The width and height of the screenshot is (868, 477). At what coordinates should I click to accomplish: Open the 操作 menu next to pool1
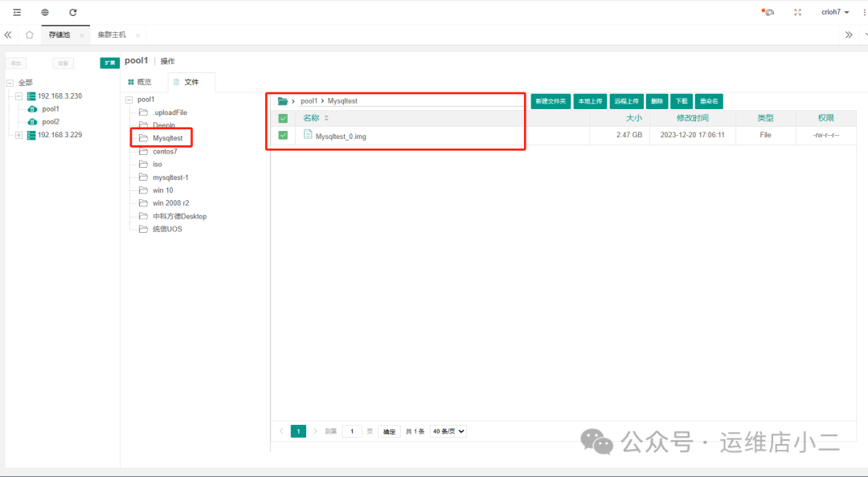coord(168,61)
